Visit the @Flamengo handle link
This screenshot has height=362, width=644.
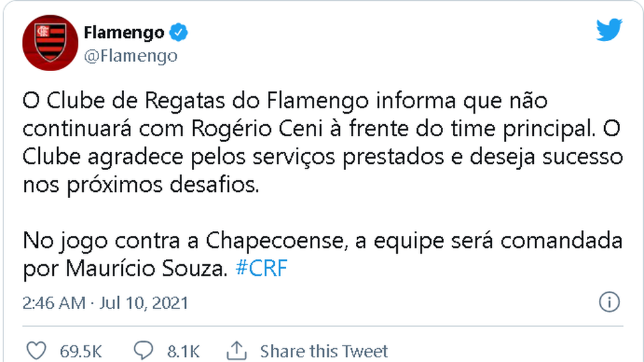click(131, 56)
